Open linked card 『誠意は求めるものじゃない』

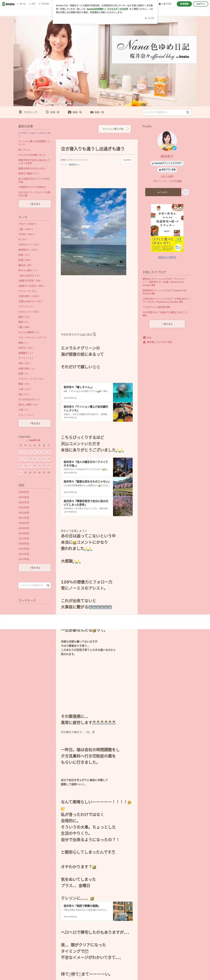click(97, 487)
